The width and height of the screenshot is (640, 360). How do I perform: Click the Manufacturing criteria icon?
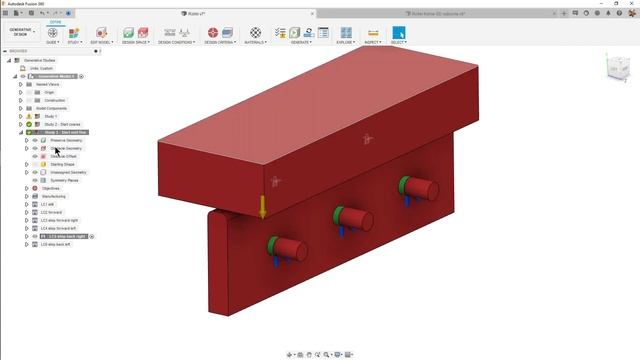[x=227, y=33]
